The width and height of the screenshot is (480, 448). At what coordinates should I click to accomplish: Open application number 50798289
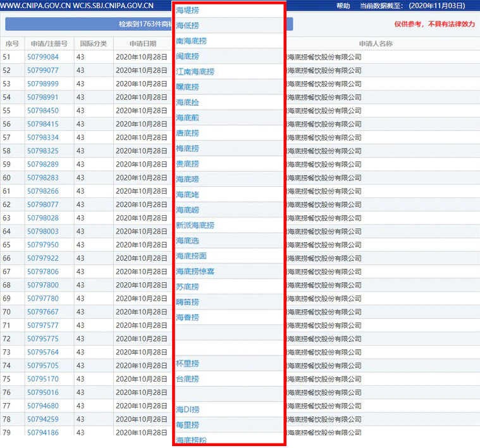tap(43, 164)
